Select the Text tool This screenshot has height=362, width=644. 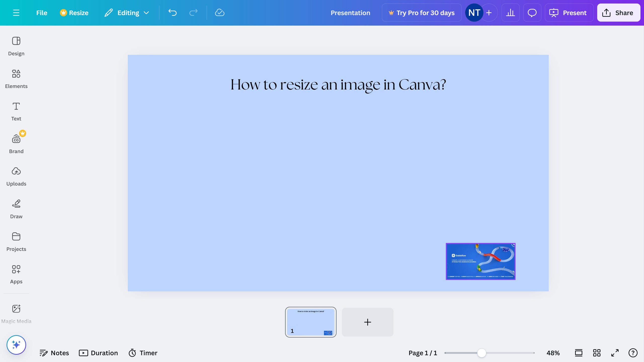(x=16, y=111)
